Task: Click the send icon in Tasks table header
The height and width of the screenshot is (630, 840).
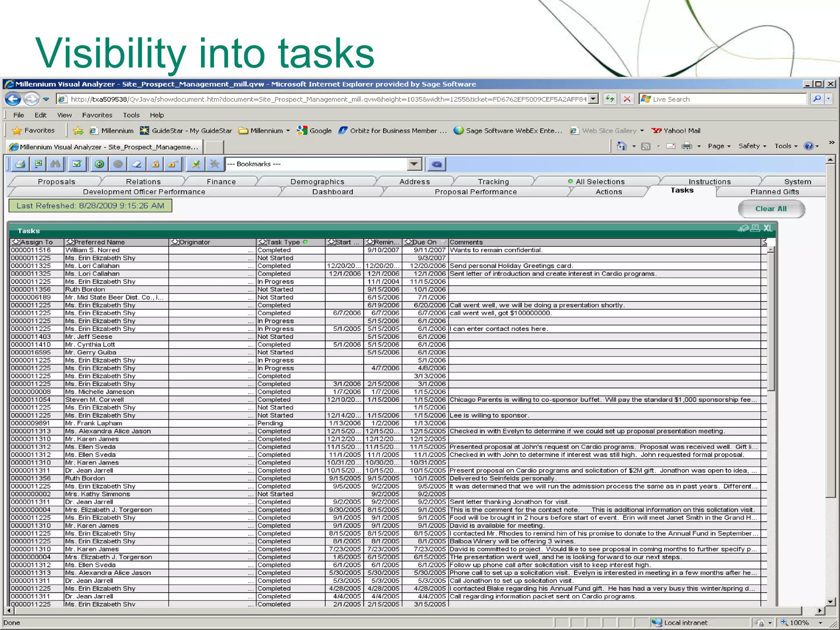Action: click(x=743, y=228)
